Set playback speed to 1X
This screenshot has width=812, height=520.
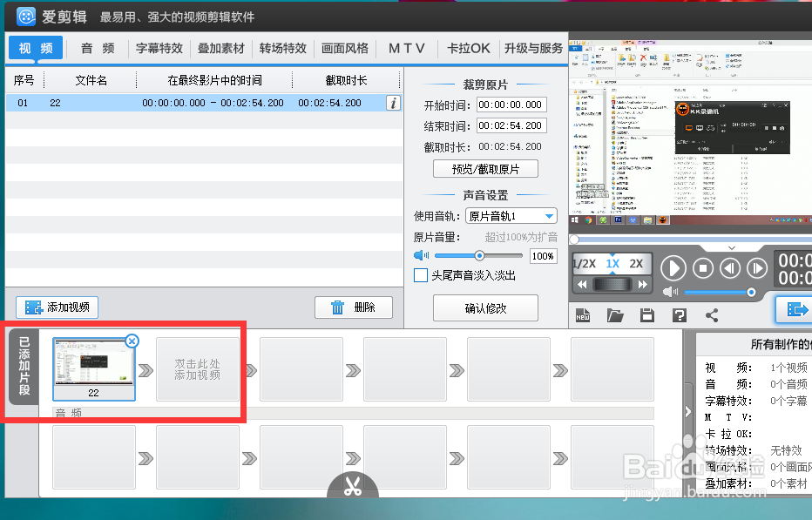coord(612,264)
